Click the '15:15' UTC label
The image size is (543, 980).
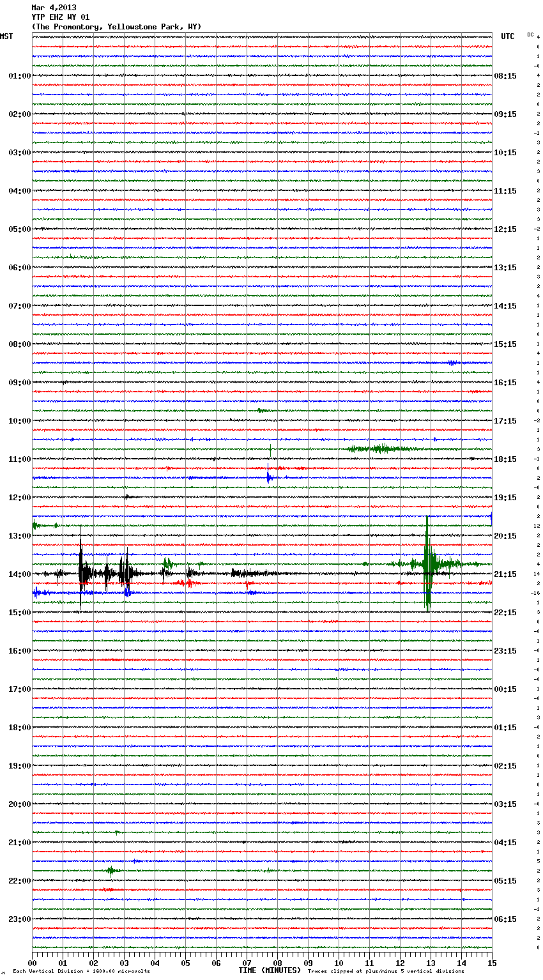click(505, 344)
